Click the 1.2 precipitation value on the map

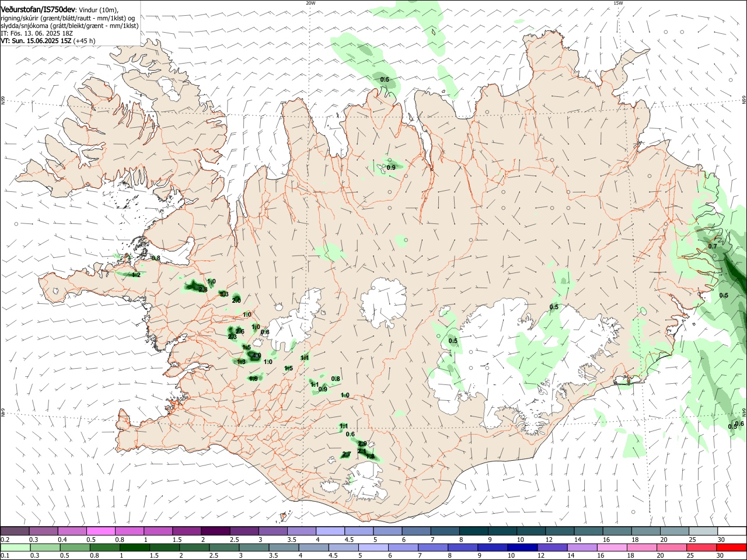tap(136, 275)
